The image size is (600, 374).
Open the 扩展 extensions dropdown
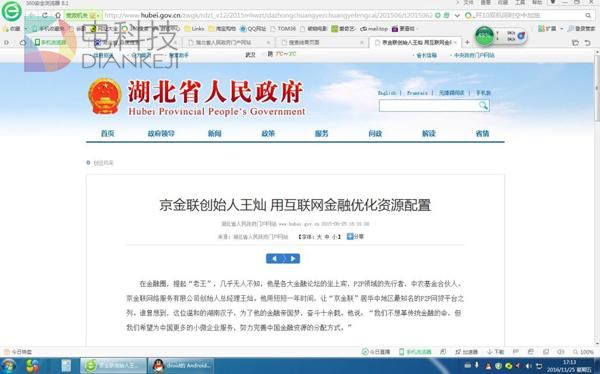tap(550, 29)
